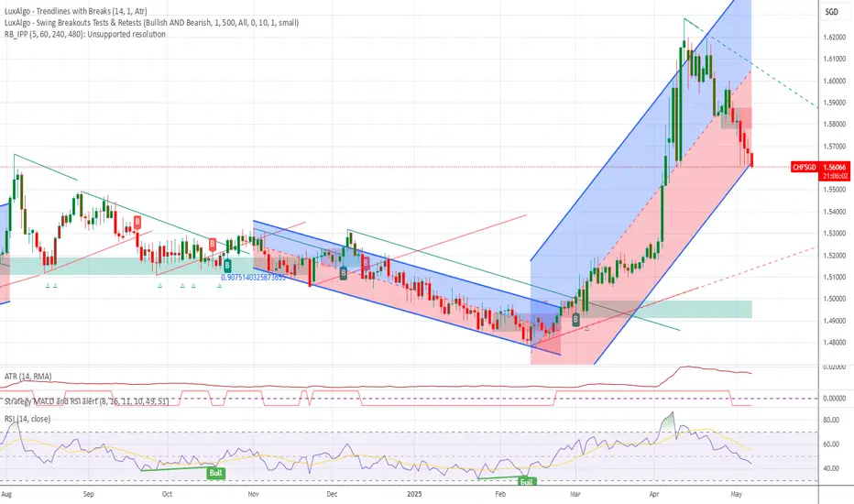Select the RSI (14, close) pane legend
Image resolution: width=854 pixels, height=504 pixels.
(x=27, y=419)
